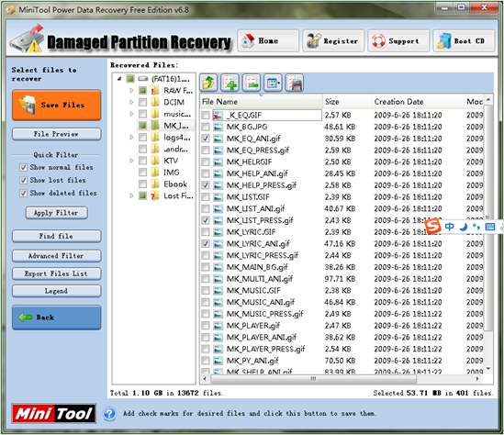Uncheck the MK_EQ_ANI.gif checkbox
The image size is (504, 435).
(x=206, y=139)
